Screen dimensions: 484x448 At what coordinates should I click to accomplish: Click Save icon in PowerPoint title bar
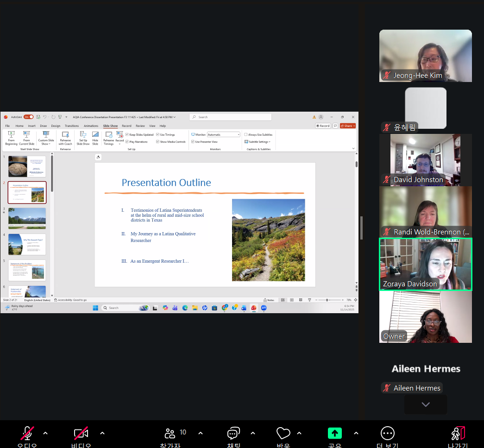coord(38,117)
